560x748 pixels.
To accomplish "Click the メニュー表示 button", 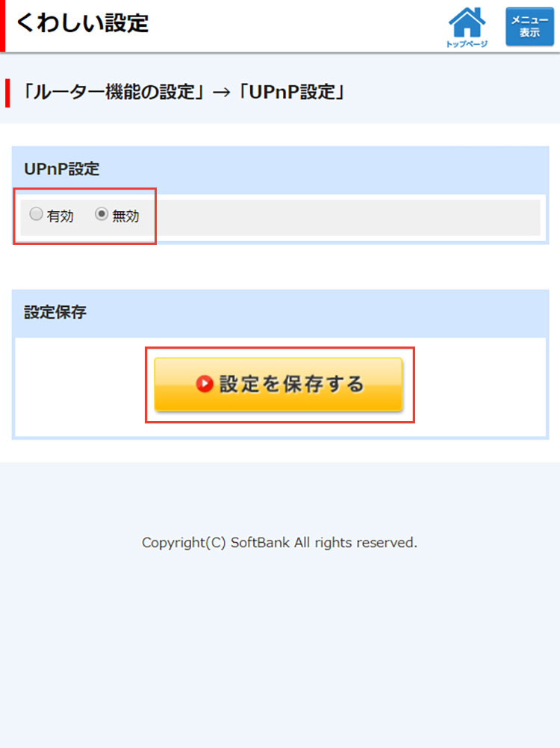I will (529, 26).
